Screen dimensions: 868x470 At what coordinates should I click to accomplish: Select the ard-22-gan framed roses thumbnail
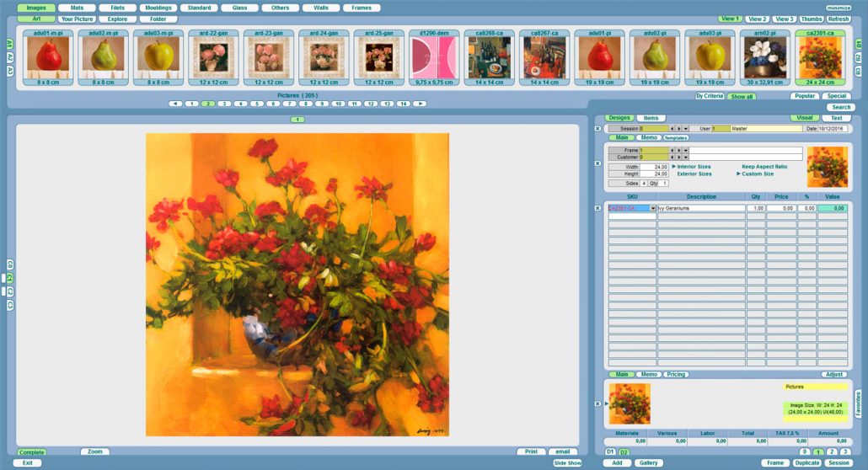(x=214, y=57)
